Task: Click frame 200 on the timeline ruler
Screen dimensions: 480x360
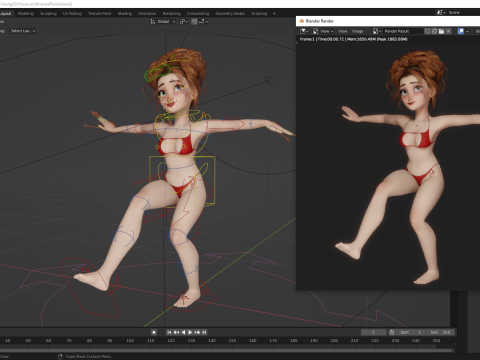Action: tap(334, 341)
